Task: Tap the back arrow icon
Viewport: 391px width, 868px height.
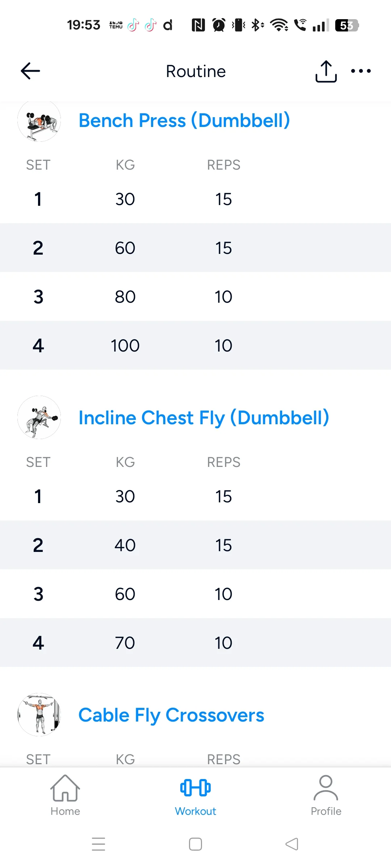Action: (x=30, y=71)
